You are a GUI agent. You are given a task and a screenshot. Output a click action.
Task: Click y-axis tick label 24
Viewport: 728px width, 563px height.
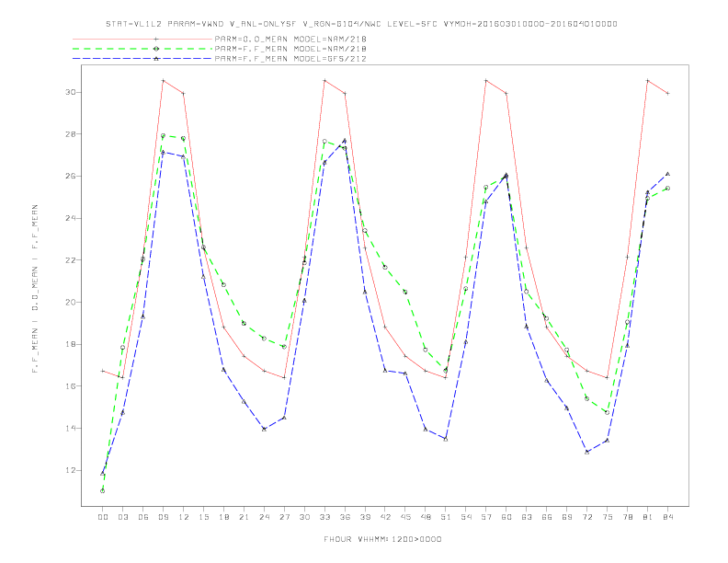click(x=71, y=218)
